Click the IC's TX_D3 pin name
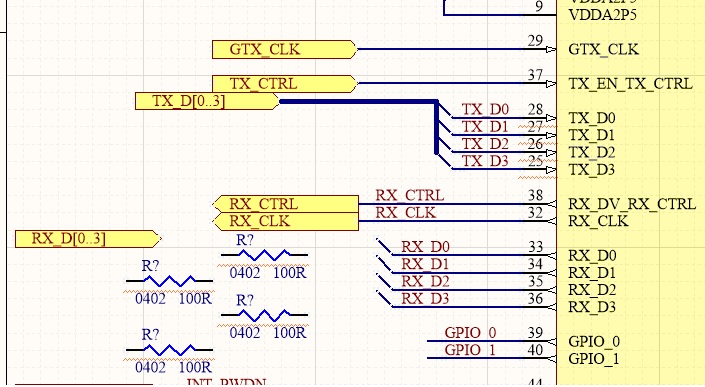This screenshot has width=705, height=387. (x=592, y=170)
